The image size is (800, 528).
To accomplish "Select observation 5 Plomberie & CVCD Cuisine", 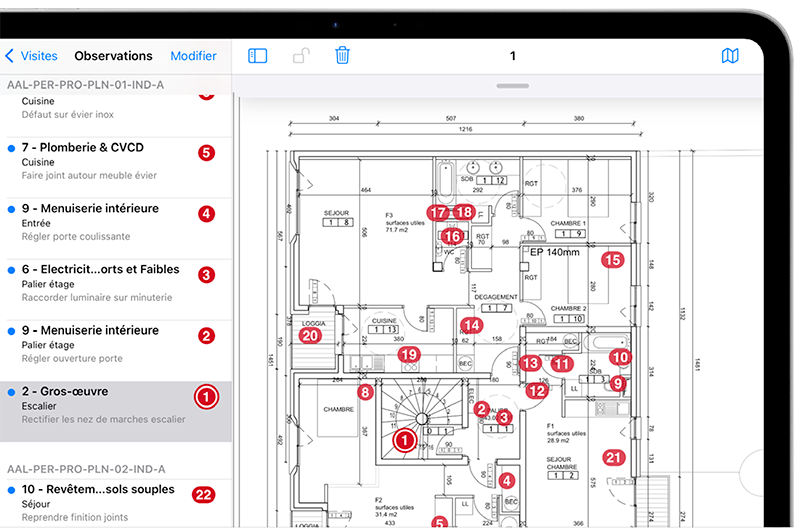I will point(115,161).
